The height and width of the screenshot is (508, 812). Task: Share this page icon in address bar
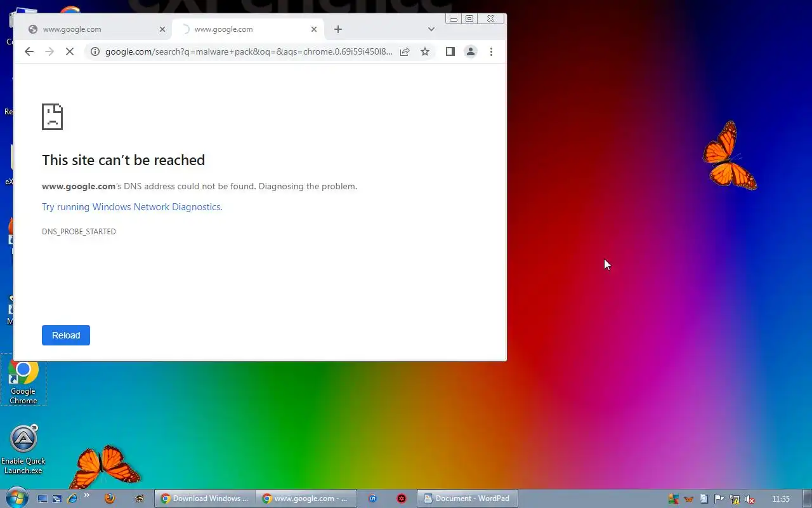point(405,51)
